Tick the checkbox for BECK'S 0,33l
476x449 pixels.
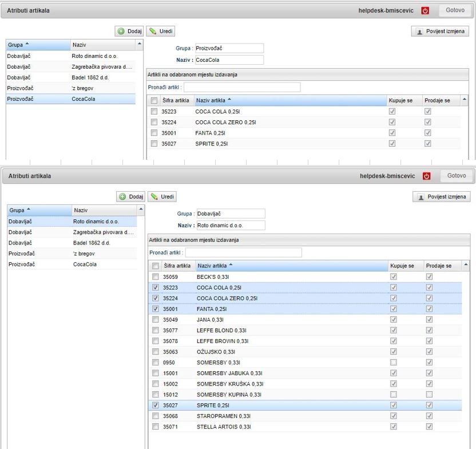click(x=155, y=277)
